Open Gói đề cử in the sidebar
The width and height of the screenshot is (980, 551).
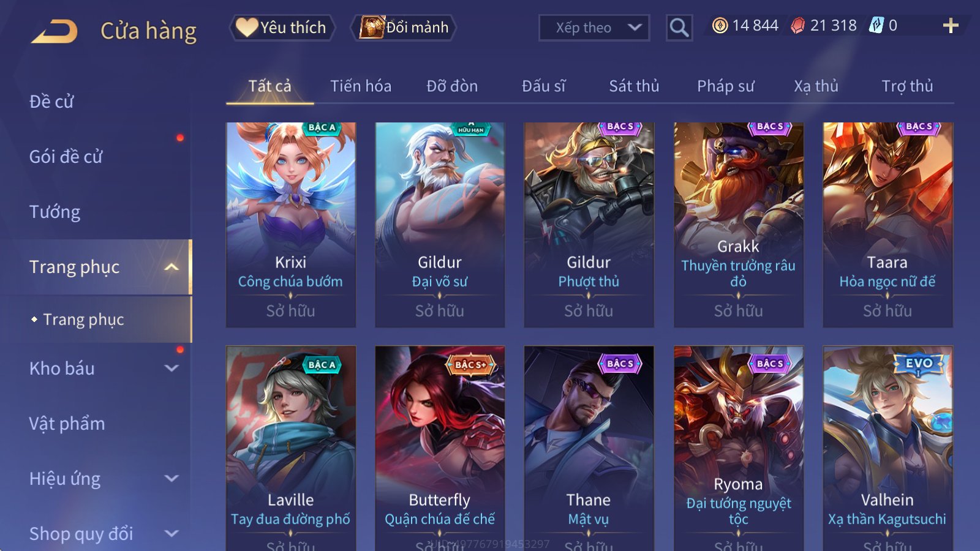coord(66,157)
